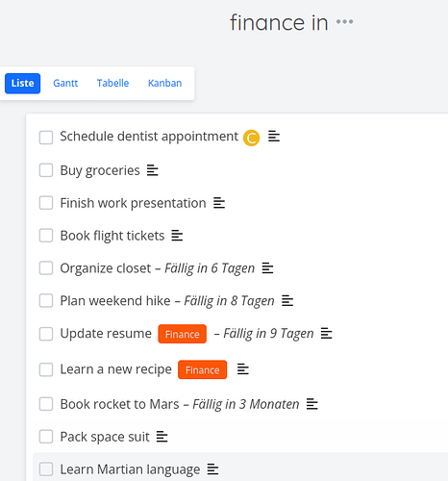This screenshot has width=448, height=481.
Task: Mark Buy groceries as done
Action: (x=46, y=170)
